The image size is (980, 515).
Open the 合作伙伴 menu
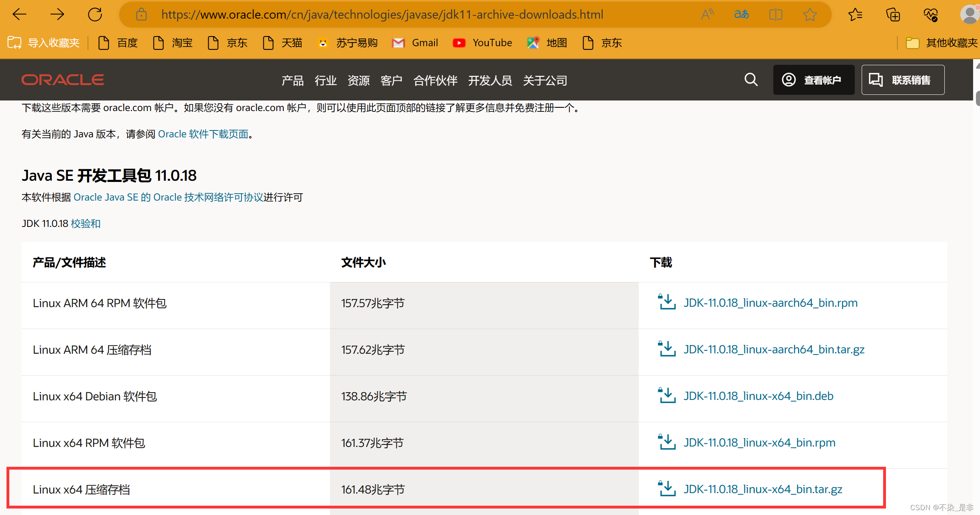point(435,80)
